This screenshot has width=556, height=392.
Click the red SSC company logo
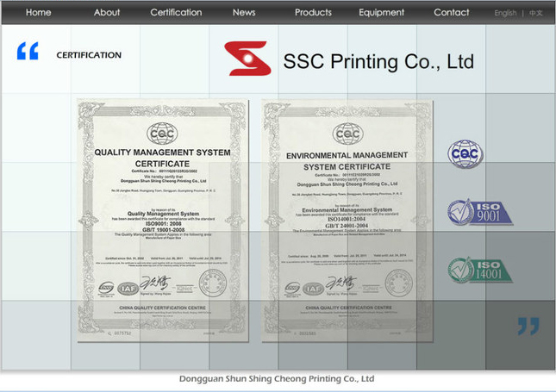pyautogui.click(x=247, y=59)
